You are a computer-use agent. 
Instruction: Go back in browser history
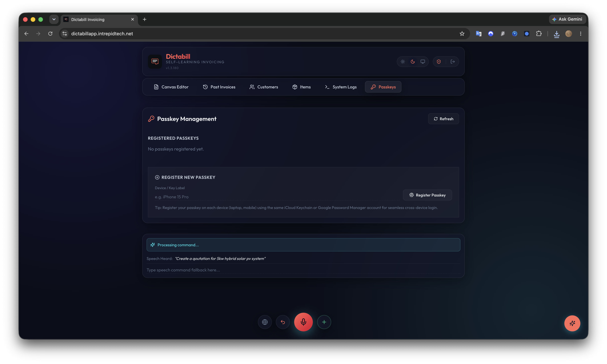(26, 34)
